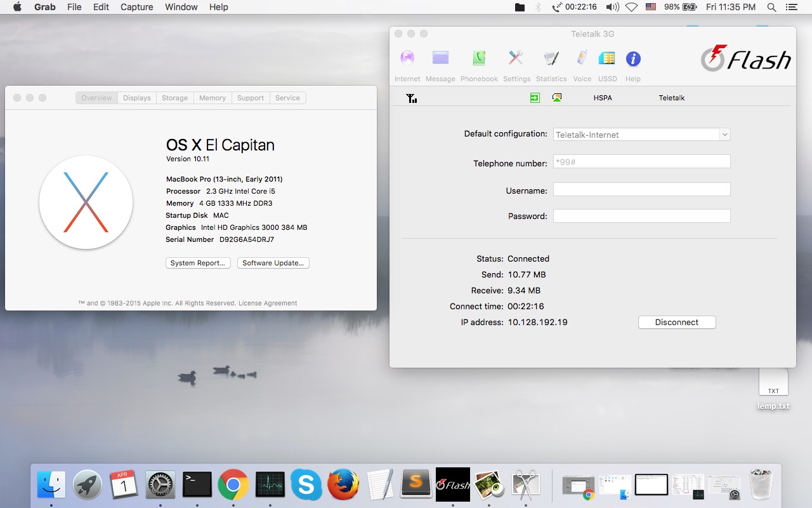Viewport: 812px width, 508px height.
Task: Open Activity Monitor in the Dock
Action: [x=270, y=485]
